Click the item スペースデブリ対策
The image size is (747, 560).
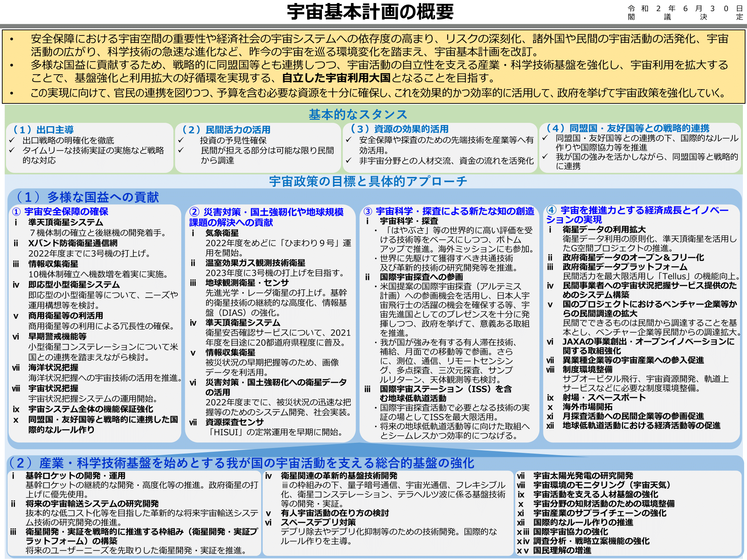tap(318, 523)
